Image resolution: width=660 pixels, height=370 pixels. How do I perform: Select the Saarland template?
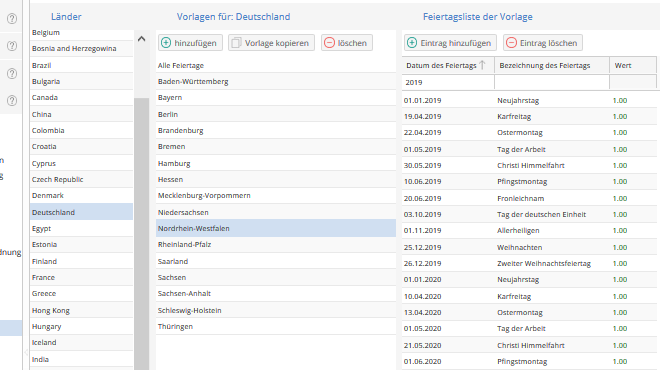pyautogui.click(x=276, y=261)
